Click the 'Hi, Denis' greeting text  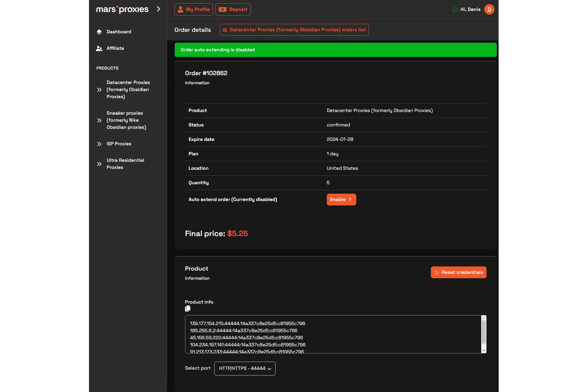point(470,10)
